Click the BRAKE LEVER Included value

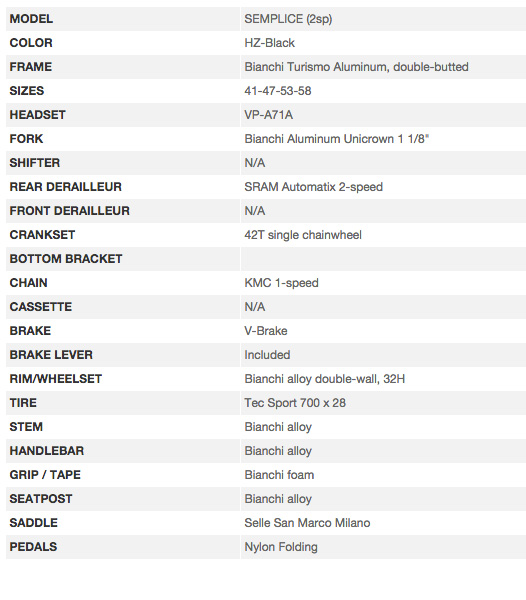(x=267, y=355)
